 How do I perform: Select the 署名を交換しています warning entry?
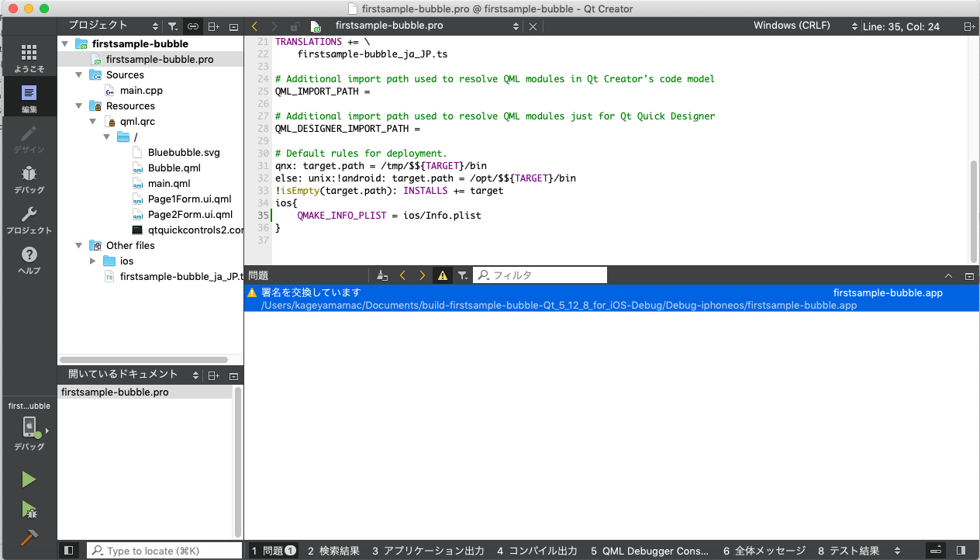pos(611,299)
